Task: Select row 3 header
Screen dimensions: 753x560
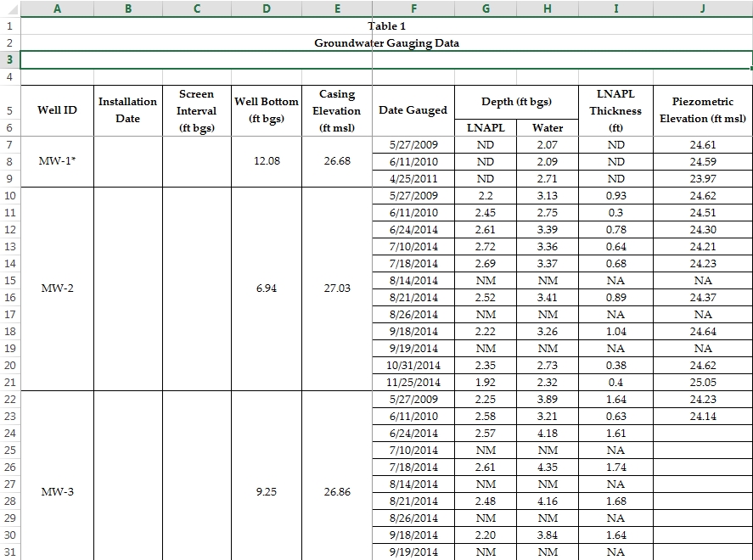Action: (9, 60)
